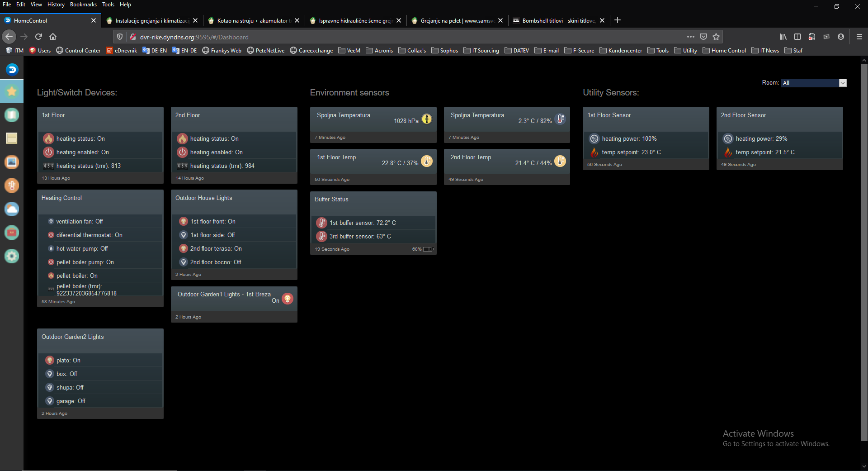Open the weather cloud sidebar icon
868x471 pixels.
click(x=12, y=209)
